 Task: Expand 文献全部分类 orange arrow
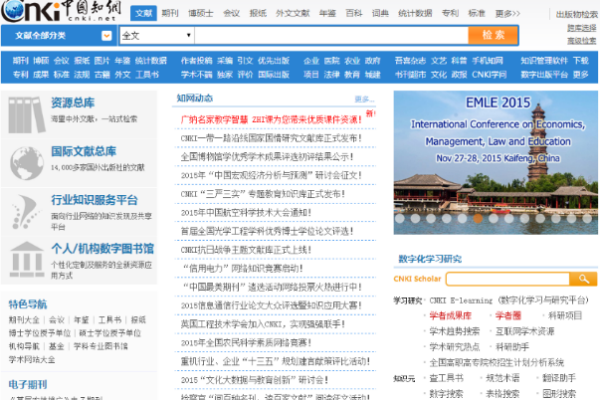click(x=107, y=36)
